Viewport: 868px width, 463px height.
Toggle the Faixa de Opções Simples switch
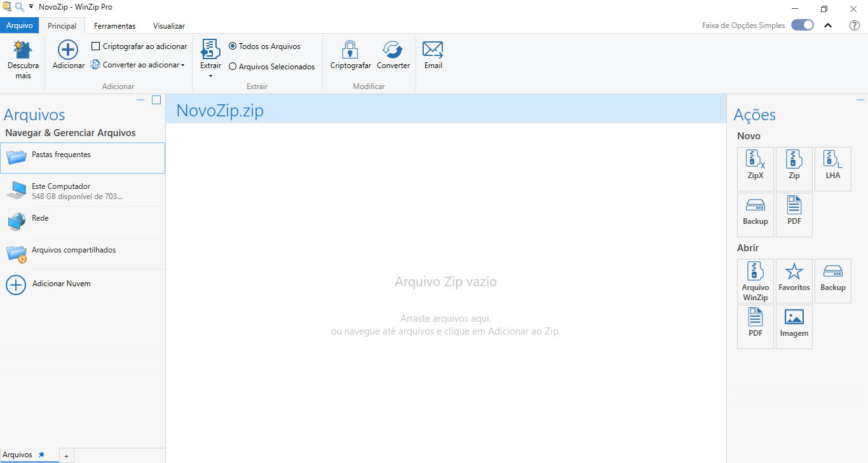802,25
